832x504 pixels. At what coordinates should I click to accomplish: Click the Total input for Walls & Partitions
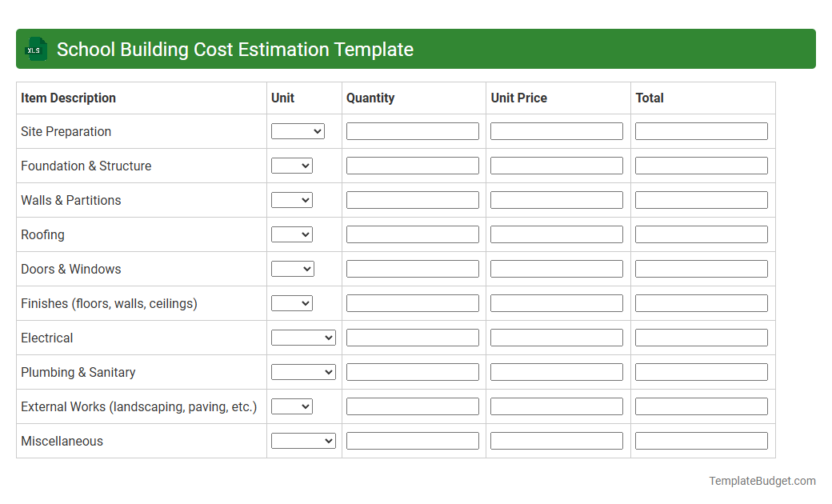(701, 199)
